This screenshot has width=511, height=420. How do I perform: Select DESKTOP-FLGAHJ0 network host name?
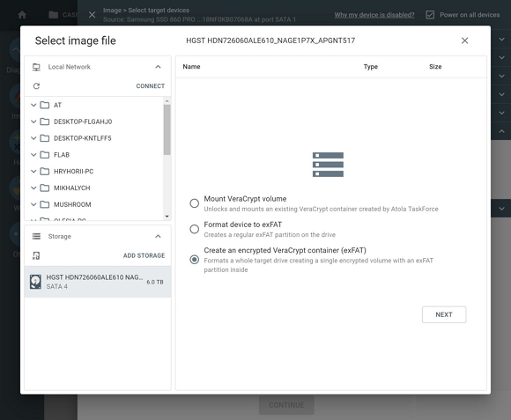tap(83, 122)
